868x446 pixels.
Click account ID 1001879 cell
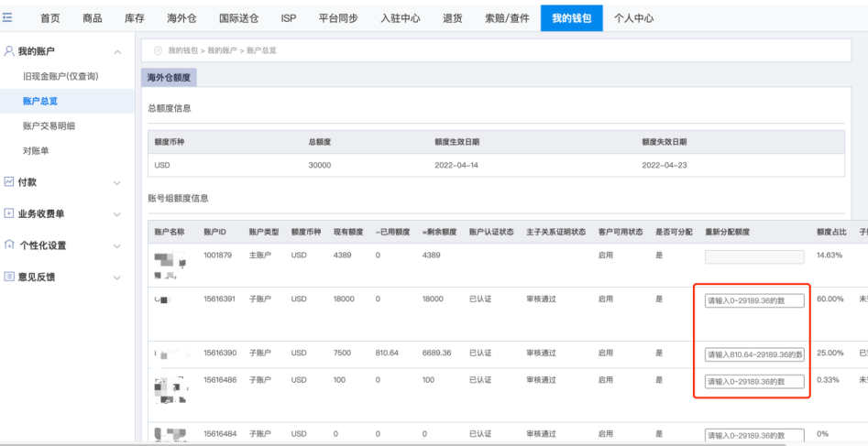(x=217, y=256)
